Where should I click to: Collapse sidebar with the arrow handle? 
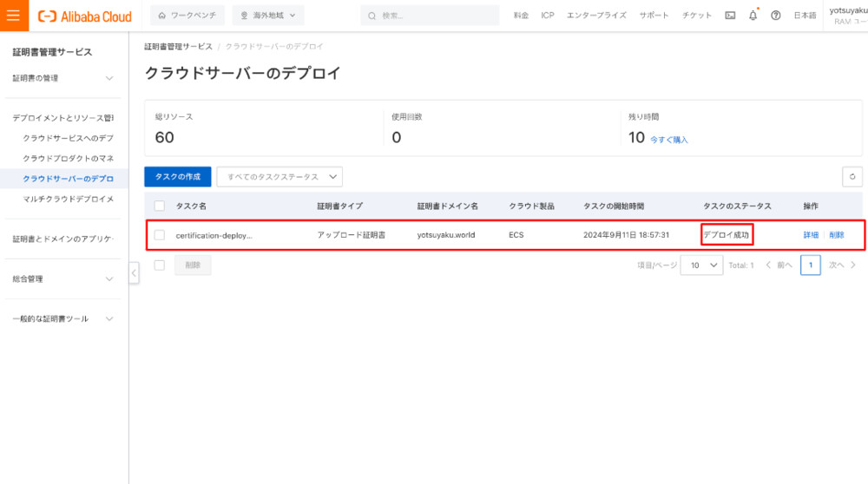(134, 273)
